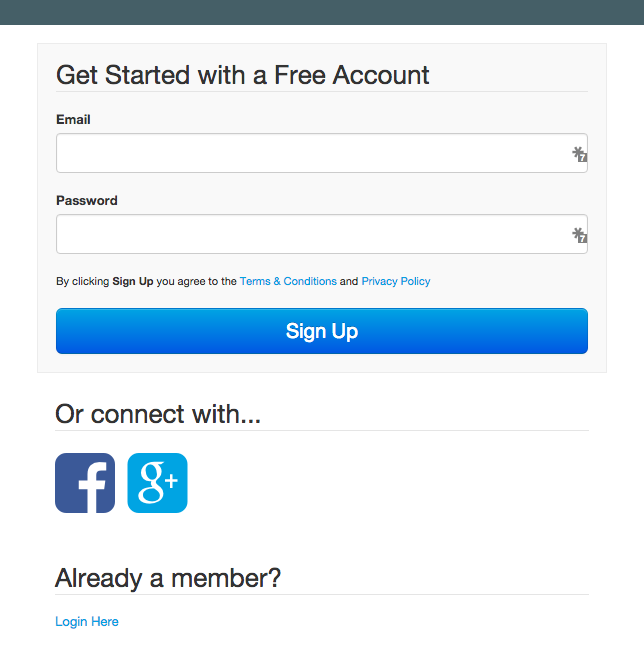Click the word "and" between the policy links
This screenshot has height=654, width=644.
[349, 282]
